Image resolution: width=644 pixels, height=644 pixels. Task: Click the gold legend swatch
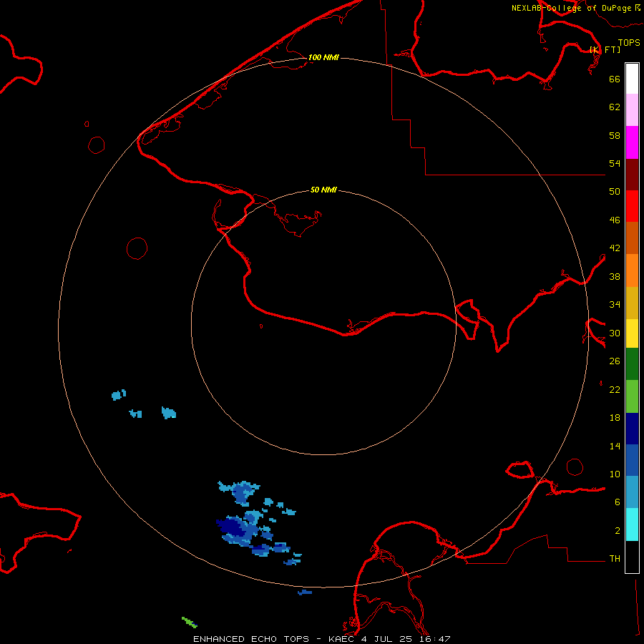pos(632,303)
